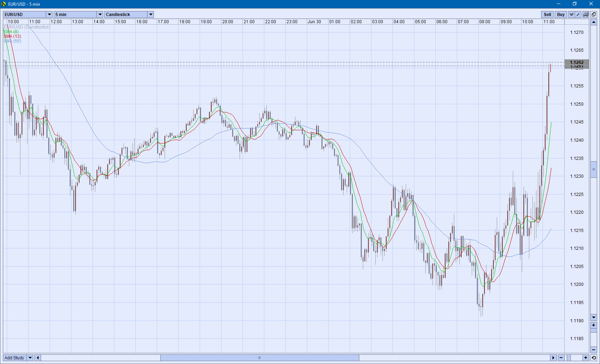Zoom out horizontal time scale minus
This screenshot has height=364, width=600.
click(x=561, y=358)
